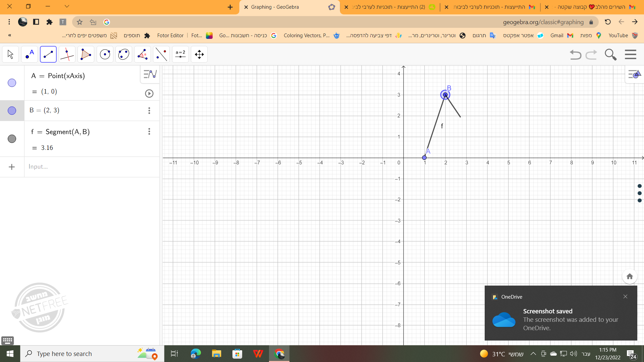Select the Perpendicular Line tool
Screen dimensions: 644x362
67,54
